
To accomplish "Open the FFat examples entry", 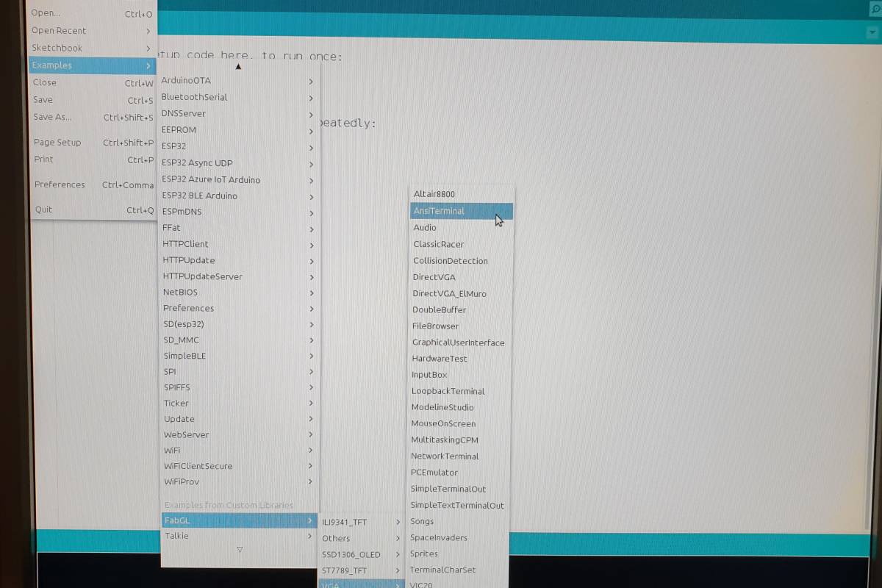I will click(238, 228).
